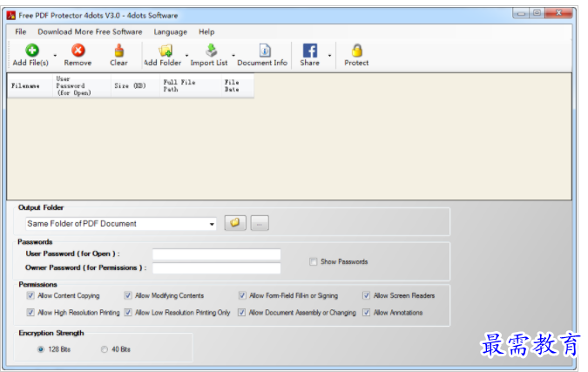Select the 128 Bits encryption radio button

(x=40, y=349)
